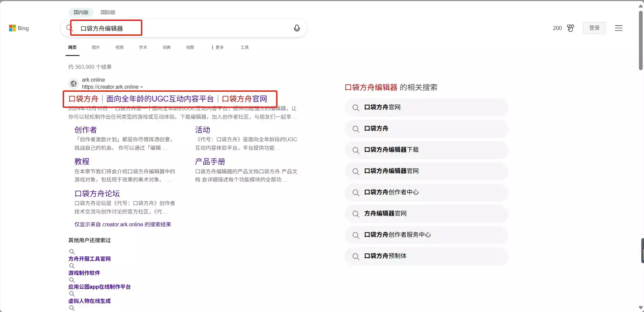Image resolution: width=644 pixels, height=312 pixels.
Task: Click 仅显示来自 creator.ark.online 的搜索结果 link
Action: coord(123,225)
